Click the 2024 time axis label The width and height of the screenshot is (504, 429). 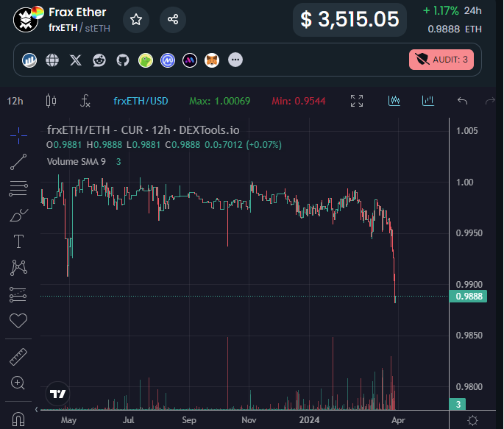[309, 420]
